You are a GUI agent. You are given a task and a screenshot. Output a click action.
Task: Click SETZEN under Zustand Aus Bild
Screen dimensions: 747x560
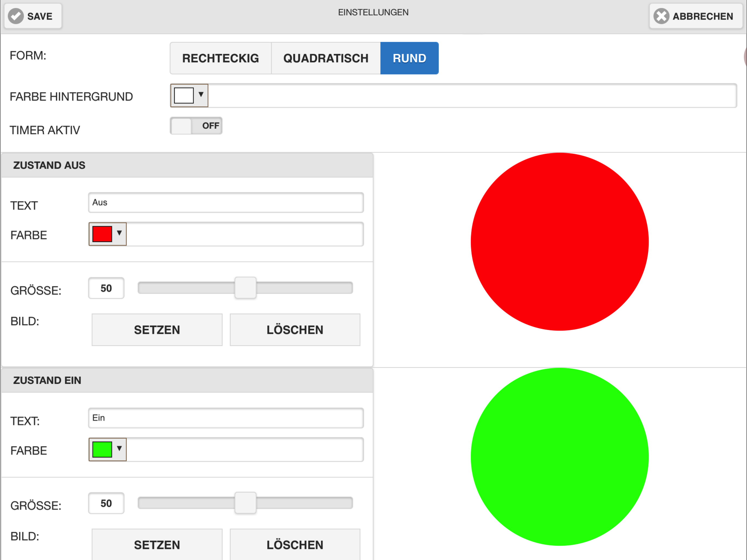pyautogui.click(x=157, y=330)
